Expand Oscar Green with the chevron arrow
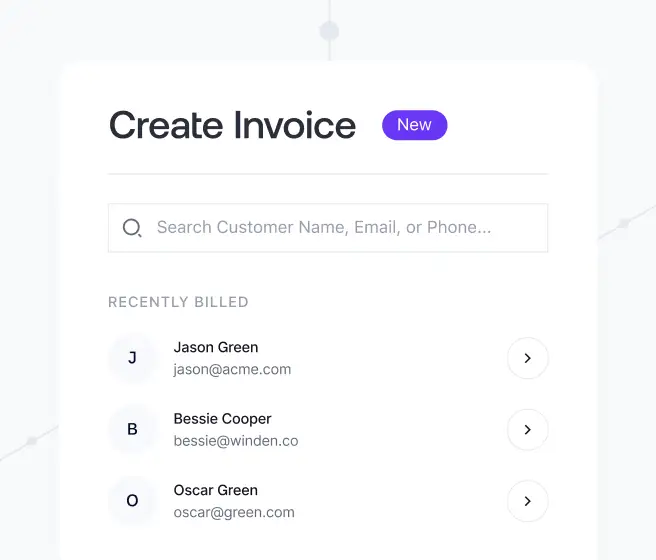 (528, 501)
